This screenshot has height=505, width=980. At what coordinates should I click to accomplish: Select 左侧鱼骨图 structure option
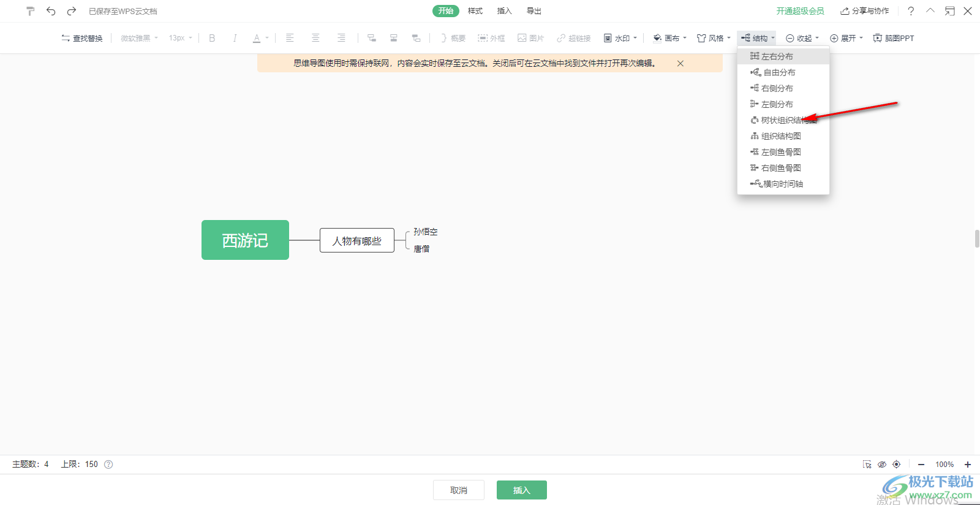tap(783, 152)
